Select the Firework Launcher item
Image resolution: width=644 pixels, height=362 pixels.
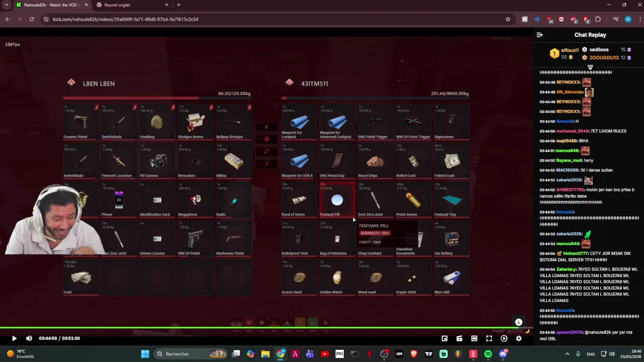coord(119,161)
